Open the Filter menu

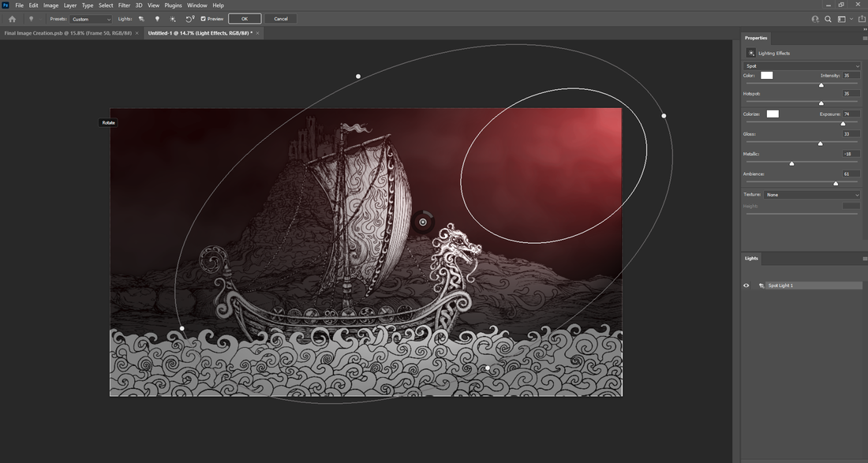125,6
